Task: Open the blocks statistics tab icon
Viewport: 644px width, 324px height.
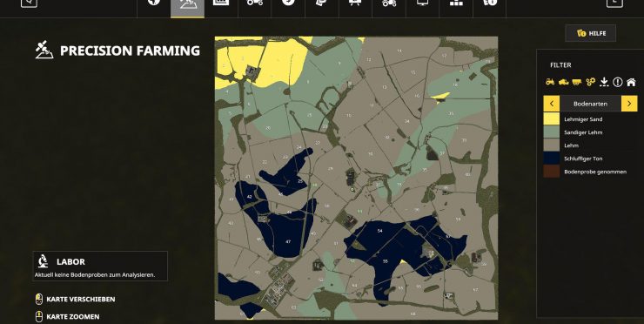Action: click(456, 3)
